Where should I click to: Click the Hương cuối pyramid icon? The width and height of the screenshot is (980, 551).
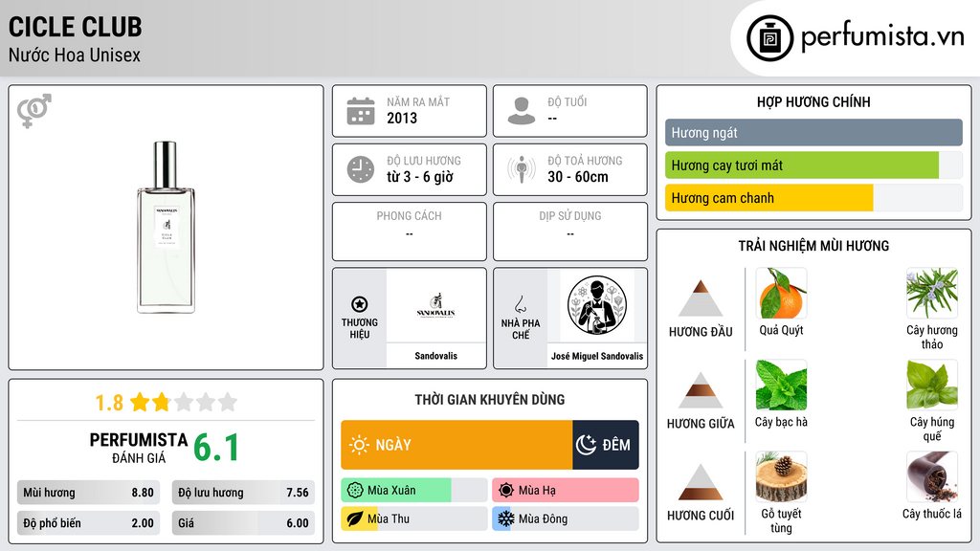[x=701, y=482]
